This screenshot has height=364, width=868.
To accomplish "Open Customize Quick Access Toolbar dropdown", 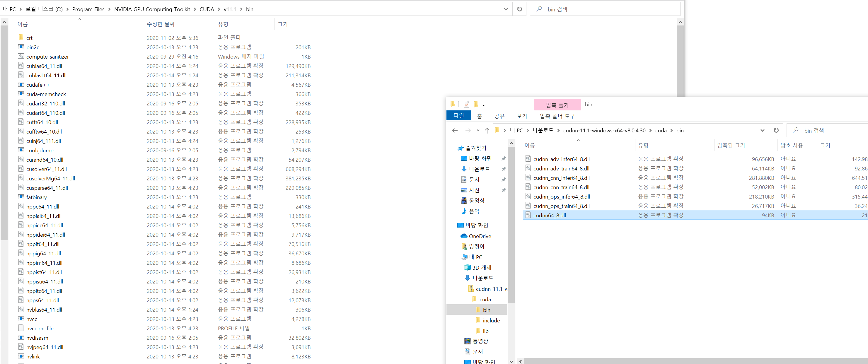I will [484, 105].
